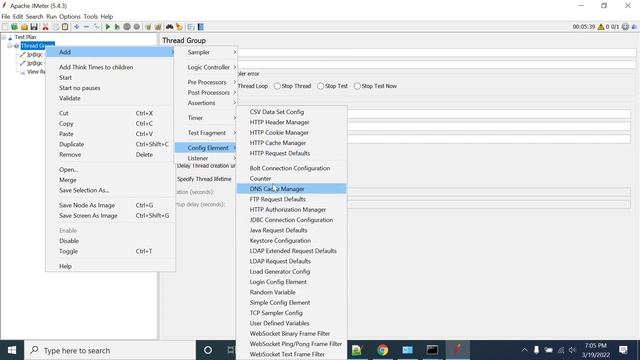
Task: Click Duplicate in context menu
Action: 110,144
